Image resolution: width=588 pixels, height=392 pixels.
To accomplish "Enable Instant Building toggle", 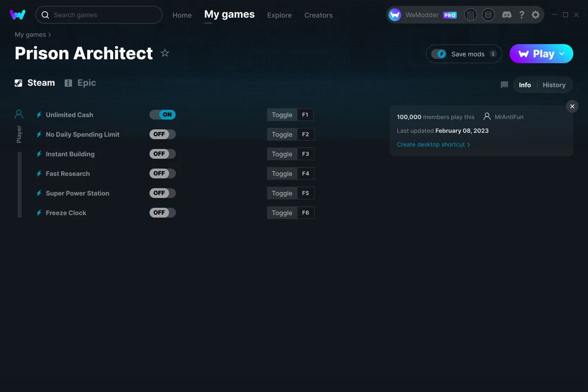I will [x=163, y=154].
